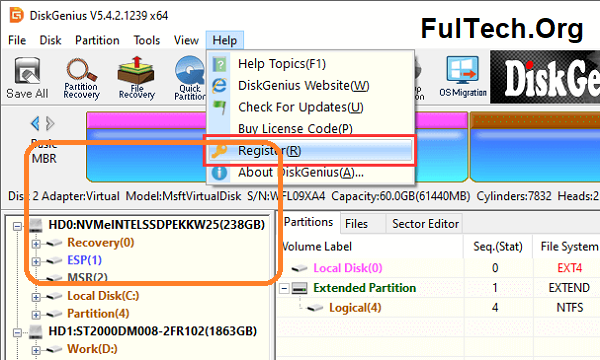Go to previous disk with left arrow
The height and width of the screenshot is (360, 600).
point(35,123)
